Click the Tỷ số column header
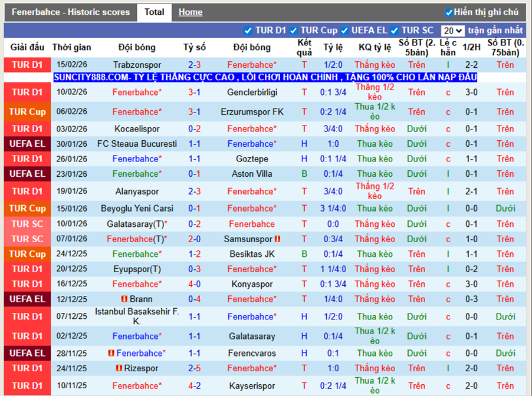 195,48
